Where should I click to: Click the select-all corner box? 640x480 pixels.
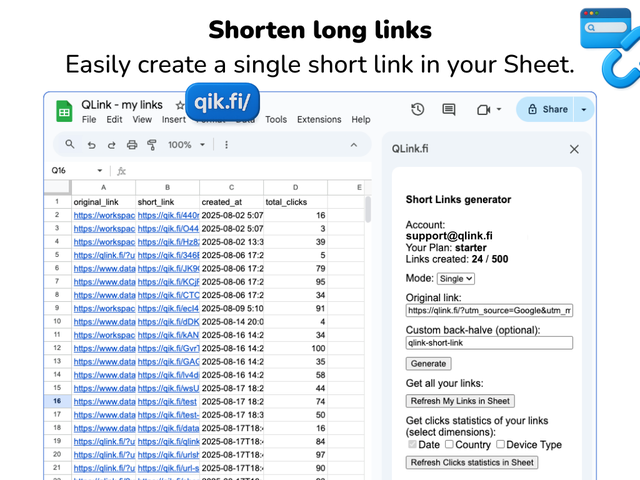click(57, 187)
